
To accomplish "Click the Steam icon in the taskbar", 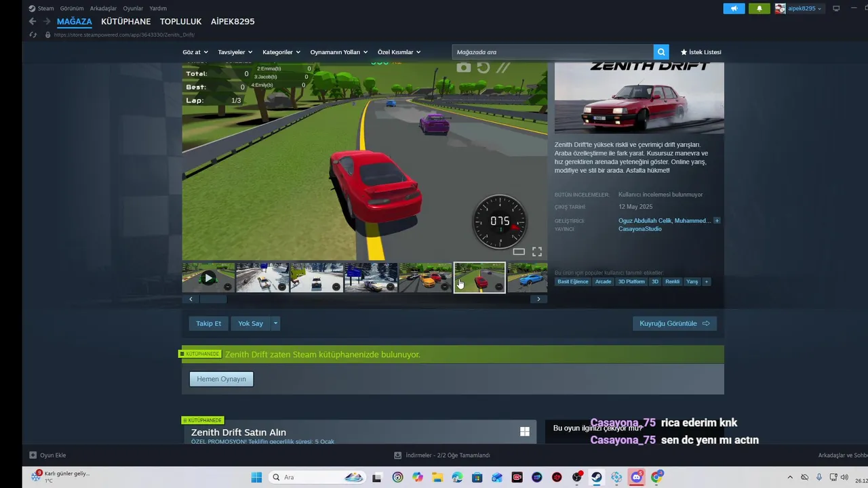I will tap(597, 477).
